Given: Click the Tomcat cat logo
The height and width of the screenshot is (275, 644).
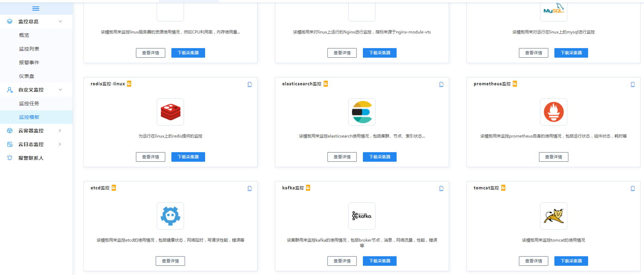Looking at the screenshot, I should [x=554, y=216].
